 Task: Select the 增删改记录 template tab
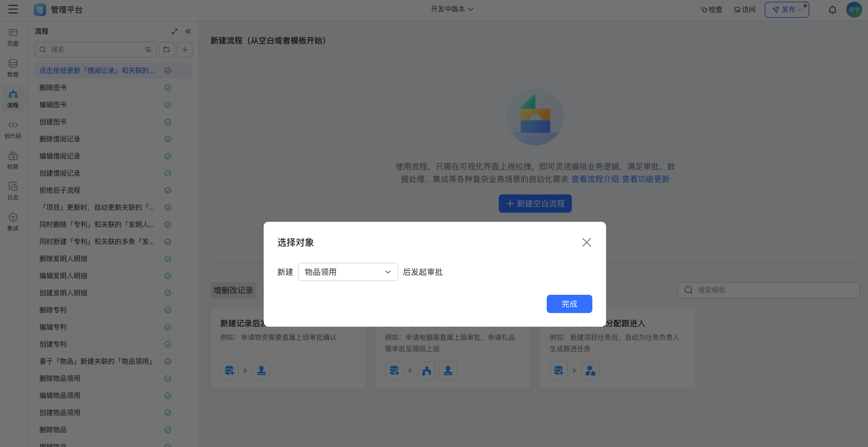point(233,290)
